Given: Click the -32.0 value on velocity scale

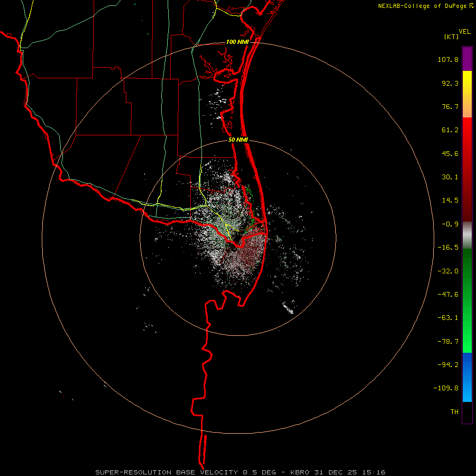Looking at the screenshot, I should point(448,271).
